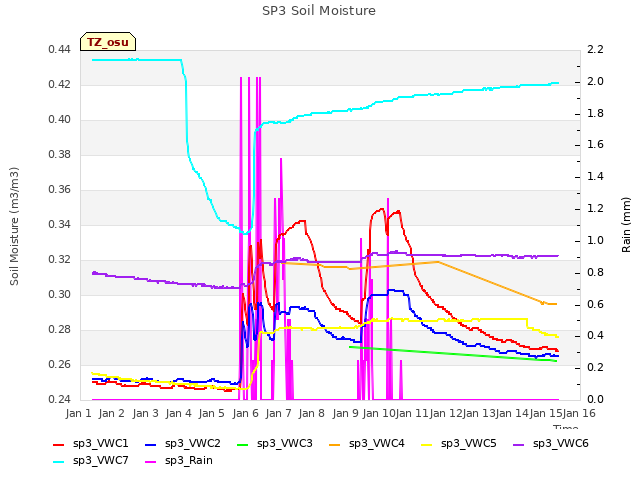Click the Jan 14 x-axis label

[512, 413]
